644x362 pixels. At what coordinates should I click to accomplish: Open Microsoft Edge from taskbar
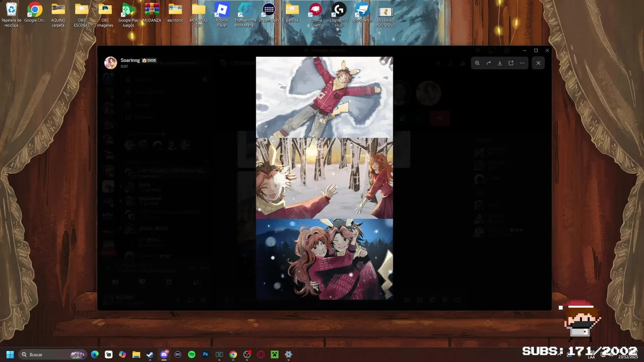[95, 354]
